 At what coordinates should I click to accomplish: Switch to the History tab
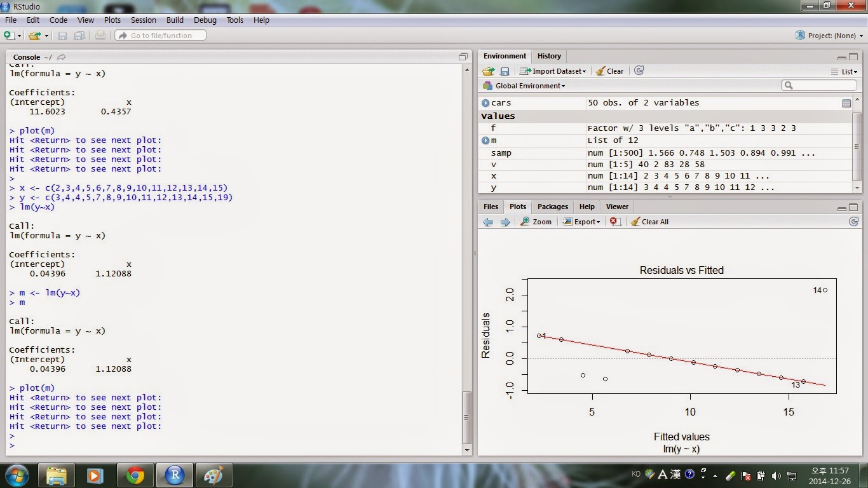point(548,56)
